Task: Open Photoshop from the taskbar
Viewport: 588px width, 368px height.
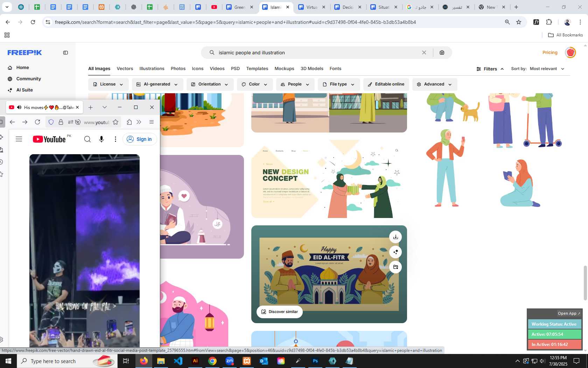Action: pyautogui.click(x=315, y=361)
